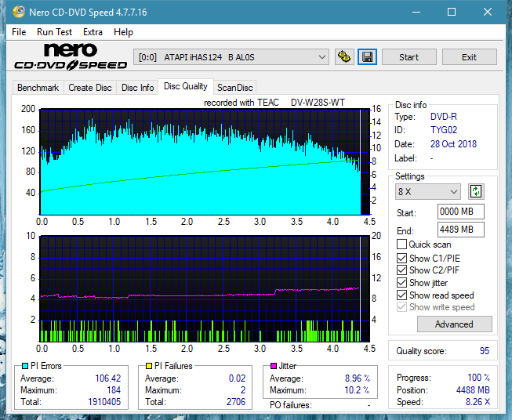Click the Position 4488 MB value
The width and height of the screenshot is (512, 420).
pos(473,390)
